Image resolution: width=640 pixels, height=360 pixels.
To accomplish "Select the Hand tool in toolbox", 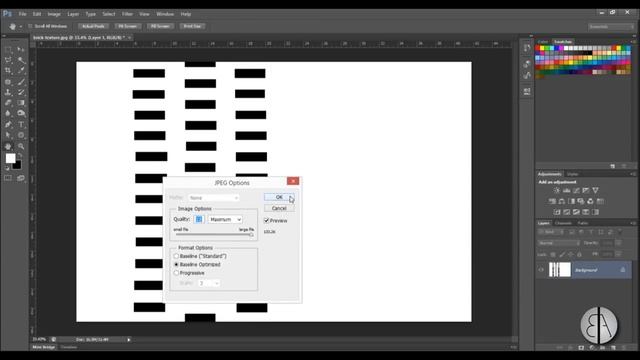I will tap(8, 146).
